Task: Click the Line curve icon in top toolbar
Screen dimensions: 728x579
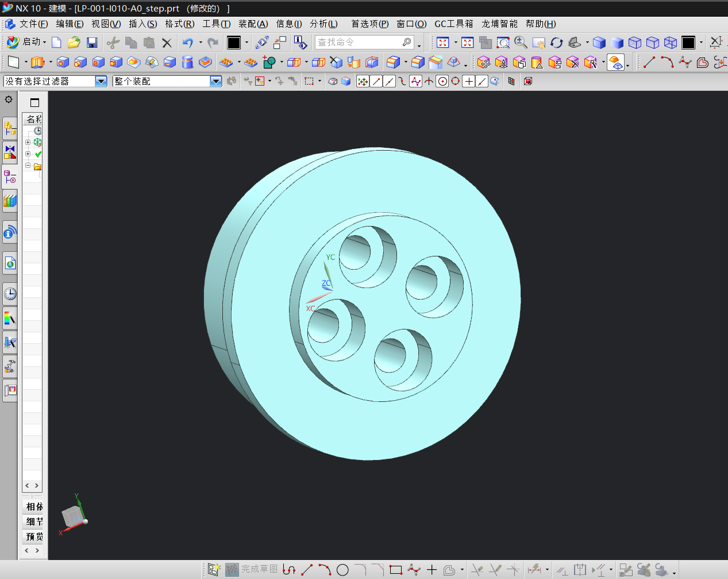Action: tap(649, 62)
